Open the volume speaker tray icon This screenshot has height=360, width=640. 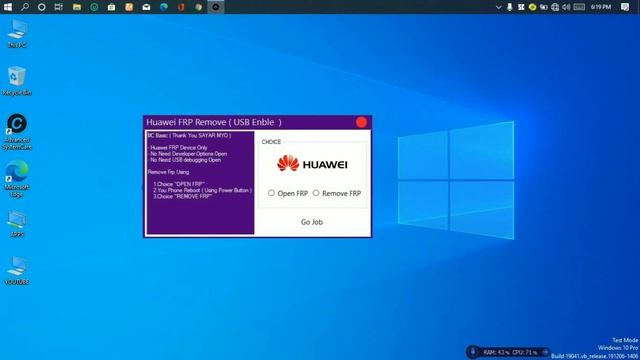566,7
